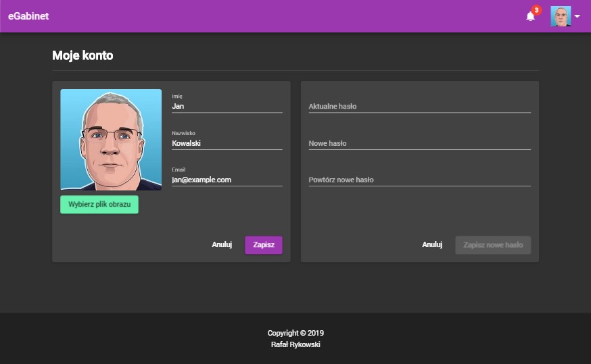Click the Moje konto heading
Image resolution: width=591 pixels, height=364 pixels.
coord(82,55)
